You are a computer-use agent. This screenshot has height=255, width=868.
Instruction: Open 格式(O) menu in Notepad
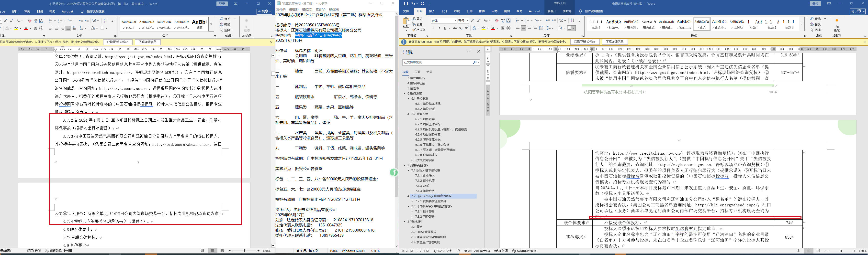pos(307,10)
